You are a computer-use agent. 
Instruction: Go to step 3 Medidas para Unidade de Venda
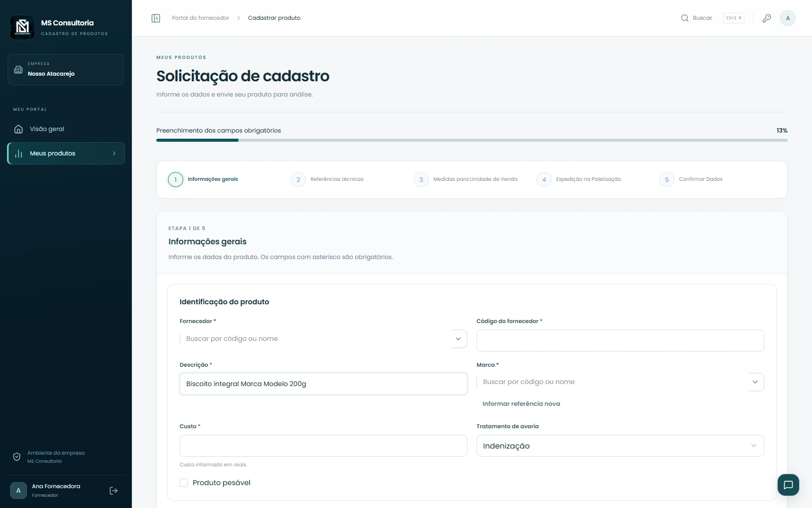(465, 179)
